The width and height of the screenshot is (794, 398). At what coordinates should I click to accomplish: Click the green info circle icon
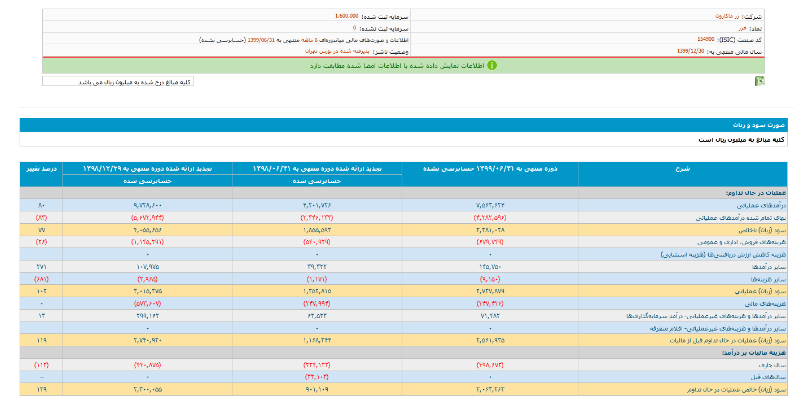point(492,65)
